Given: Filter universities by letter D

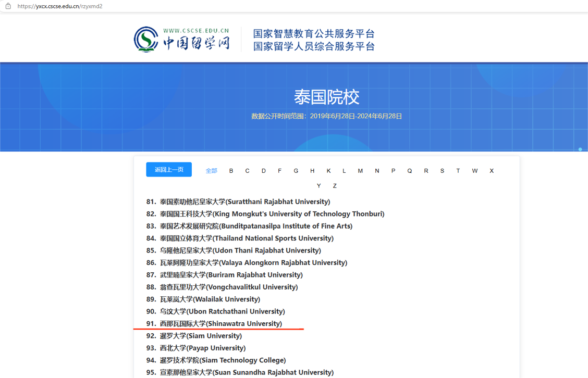Looking at the screenshot, I should 264,171.
